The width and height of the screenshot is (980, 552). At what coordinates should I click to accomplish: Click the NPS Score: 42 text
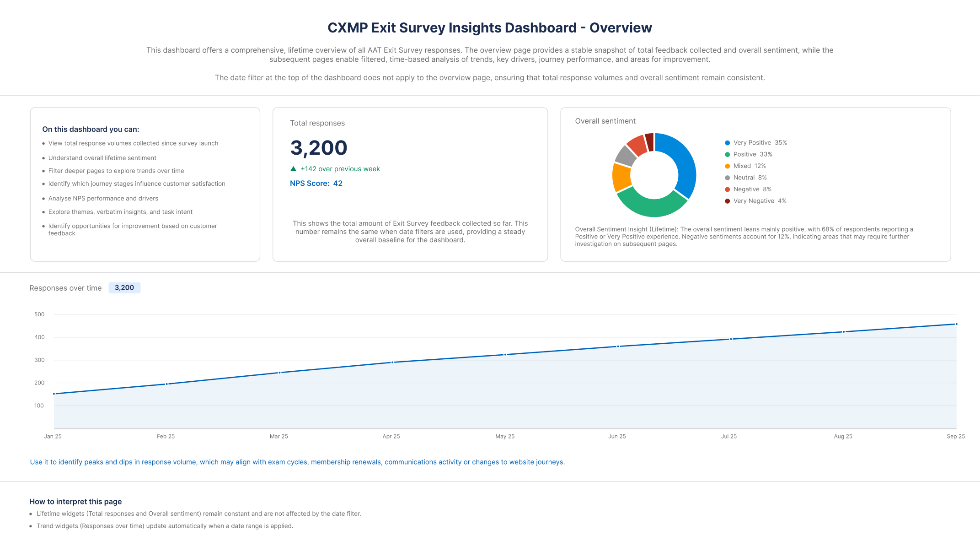point(316,184)
